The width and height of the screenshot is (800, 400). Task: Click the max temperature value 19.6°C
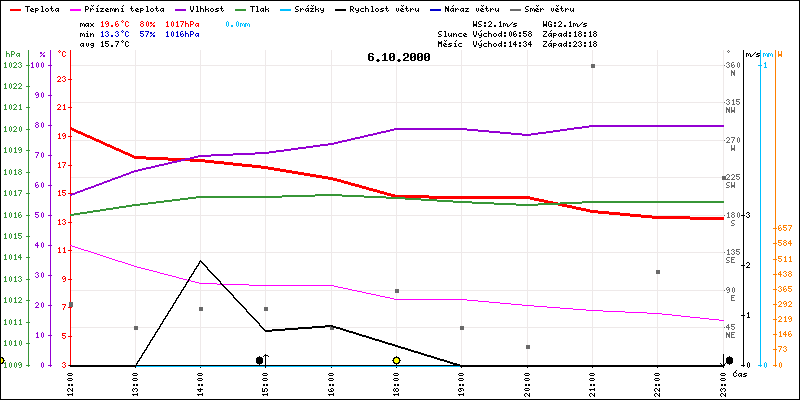click(116, 23)
